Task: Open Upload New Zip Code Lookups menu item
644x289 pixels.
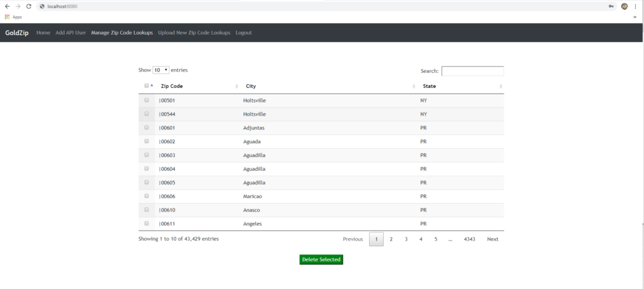Action: (x=194, y=33)
